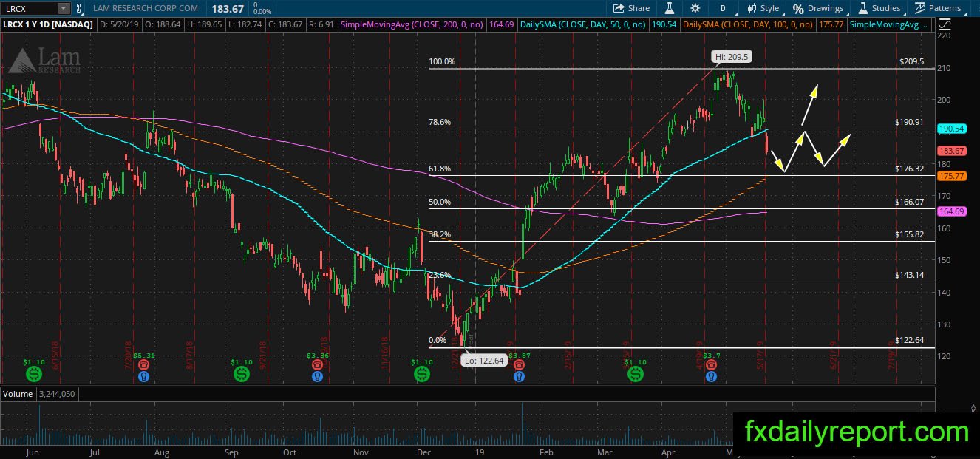Select the 50.0% Fibonacci level label

pos(440,202)
